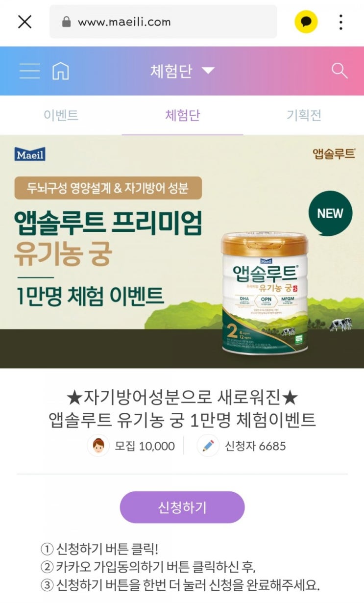This screenshot has width=364, height=603.
Task: Go to home via house icon
Action: point(61,71)
